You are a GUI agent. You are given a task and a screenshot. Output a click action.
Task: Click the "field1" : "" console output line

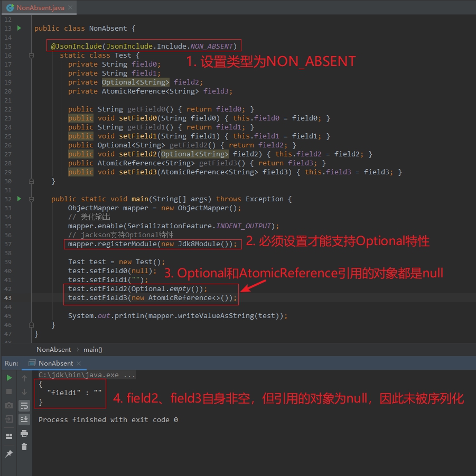74,393
